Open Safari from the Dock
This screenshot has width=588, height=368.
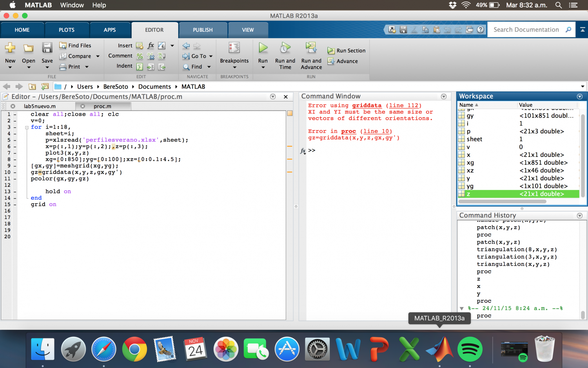pyautogui.click(x=104, y=349)
